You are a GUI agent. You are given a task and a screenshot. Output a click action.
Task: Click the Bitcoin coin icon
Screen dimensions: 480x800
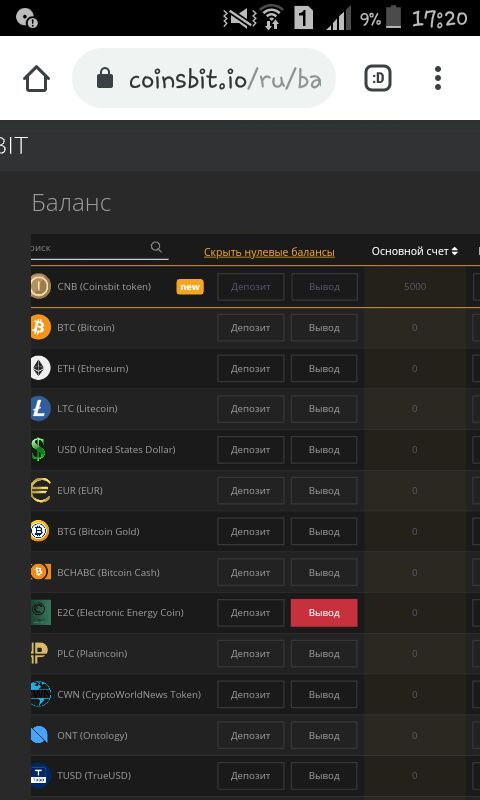[40, 327]
